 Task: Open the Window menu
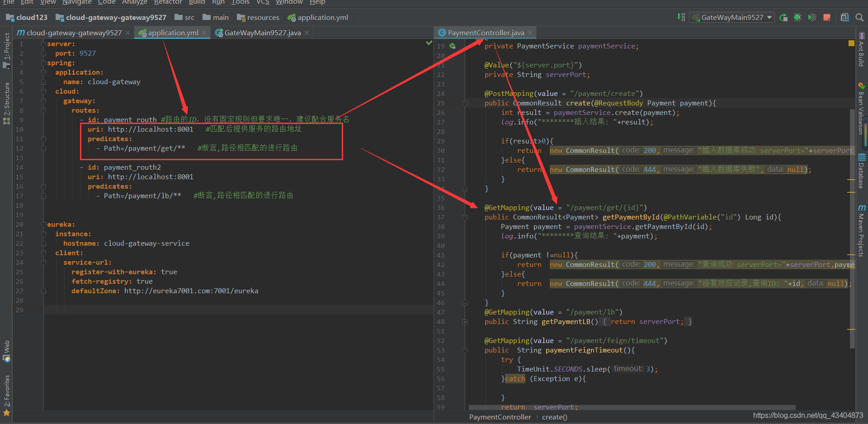pos(289,2)
